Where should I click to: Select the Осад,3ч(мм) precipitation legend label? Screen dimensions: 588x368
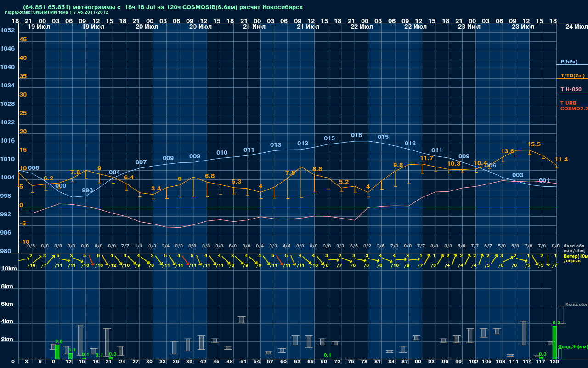pyautogui.click(x=572, y=346)
